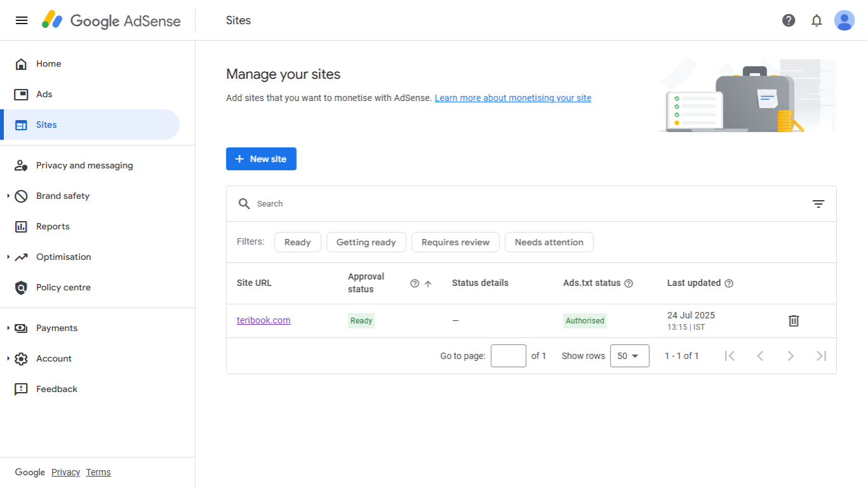Open the Show rows 50 dropdown

(630, 356)
